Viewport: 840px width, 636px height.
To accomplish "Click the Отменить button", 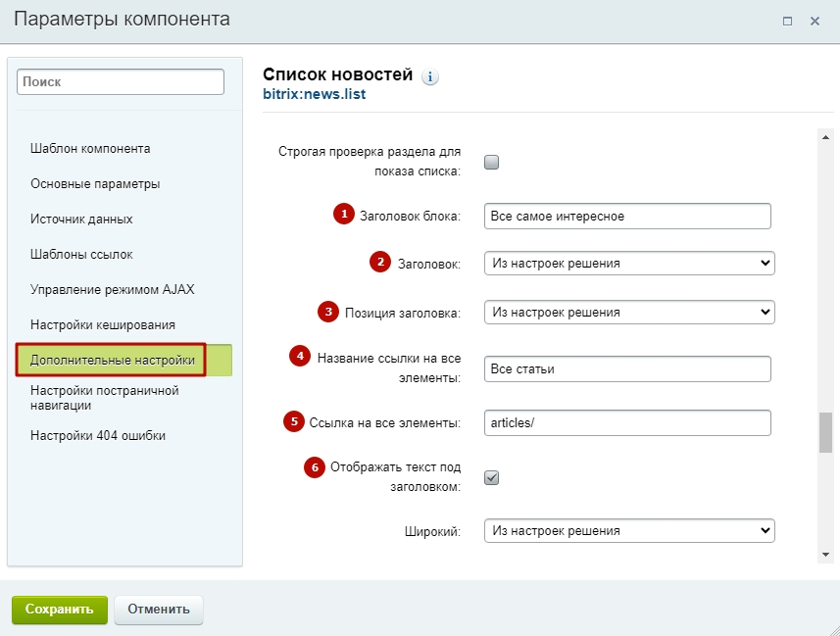I will pyautogui.click(x=159, y=610).
